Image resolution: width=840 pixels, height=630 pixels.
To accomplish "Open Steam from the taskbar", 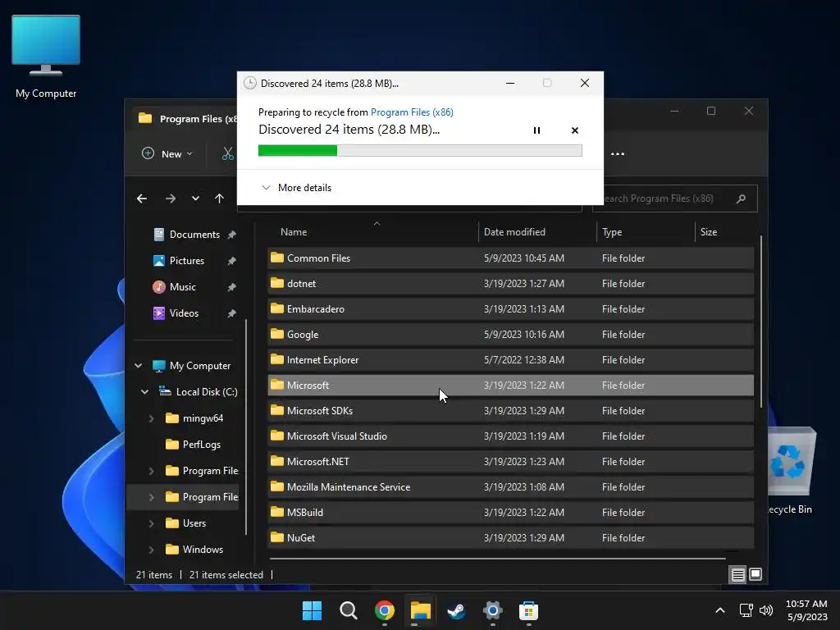I will click(x=456, y=610).
